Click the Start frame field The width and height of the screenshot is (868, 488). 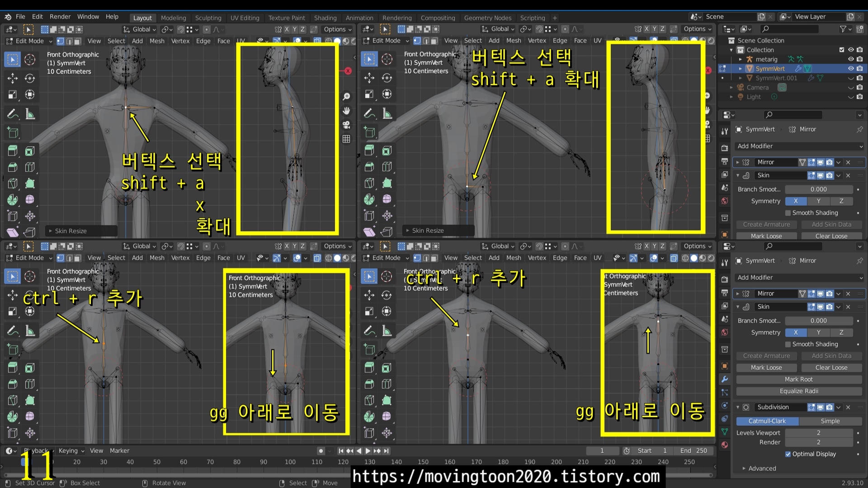pos(652,451)
